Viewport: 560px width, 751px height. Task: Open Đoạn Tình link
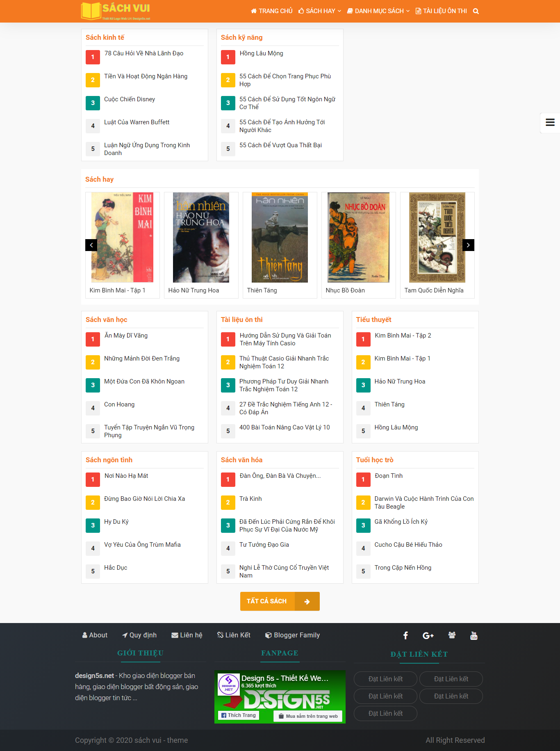pyautogui.click(x=389, y=476)
